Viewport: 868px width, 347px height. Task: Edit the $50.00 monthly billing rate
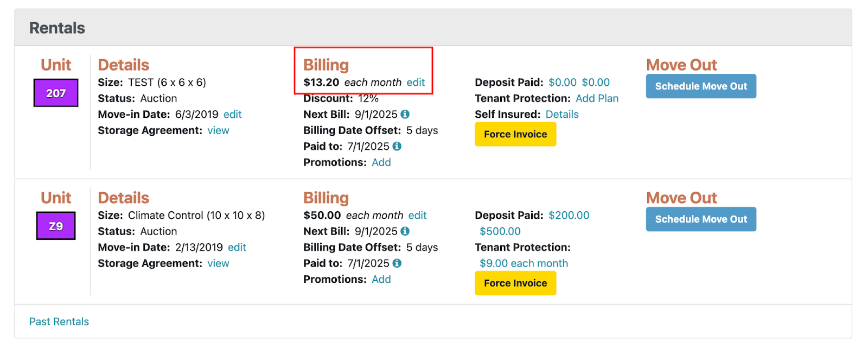[417, 216]
